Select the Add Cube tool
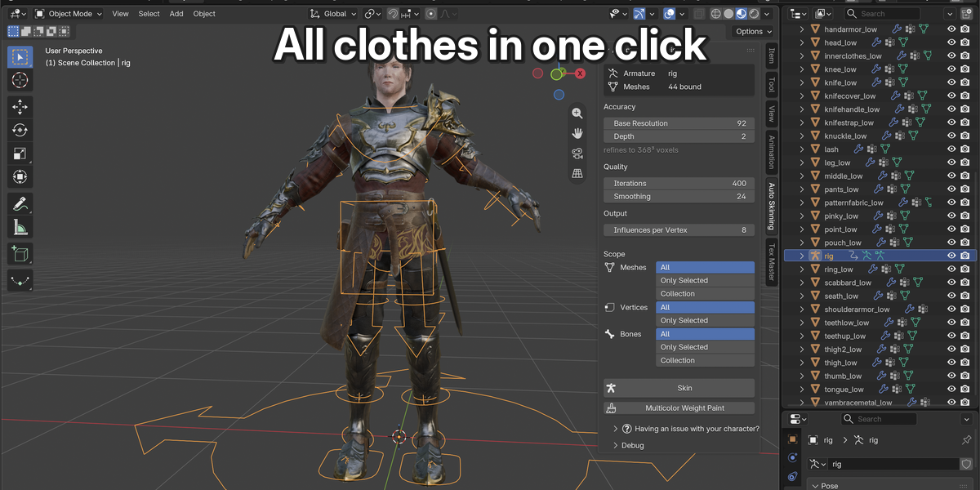Viewport: 980px width, 490px height. (20, 254)
